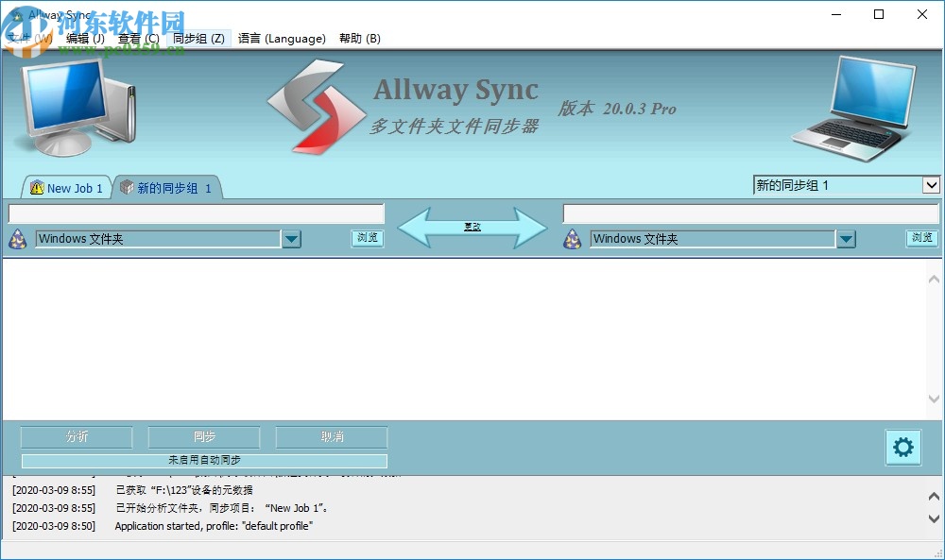Click the left folder path input field

click(x=196, y=212)
